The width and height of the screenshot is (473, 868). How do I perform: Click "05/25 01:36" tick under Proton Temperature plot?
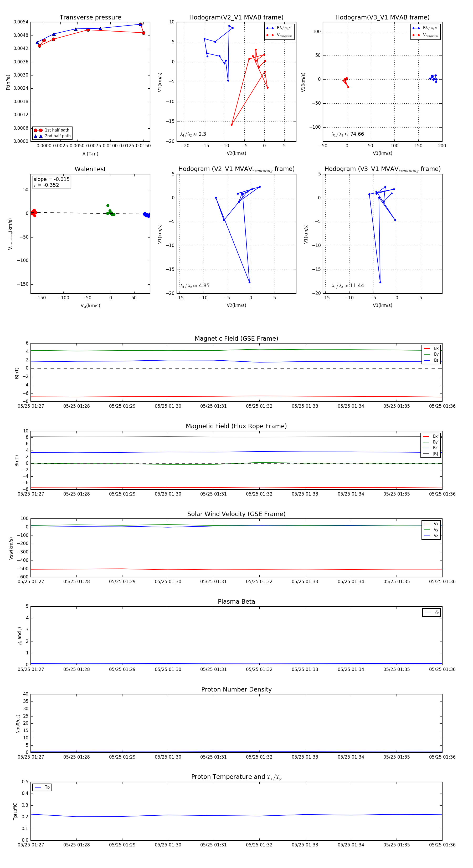(442, 845)
